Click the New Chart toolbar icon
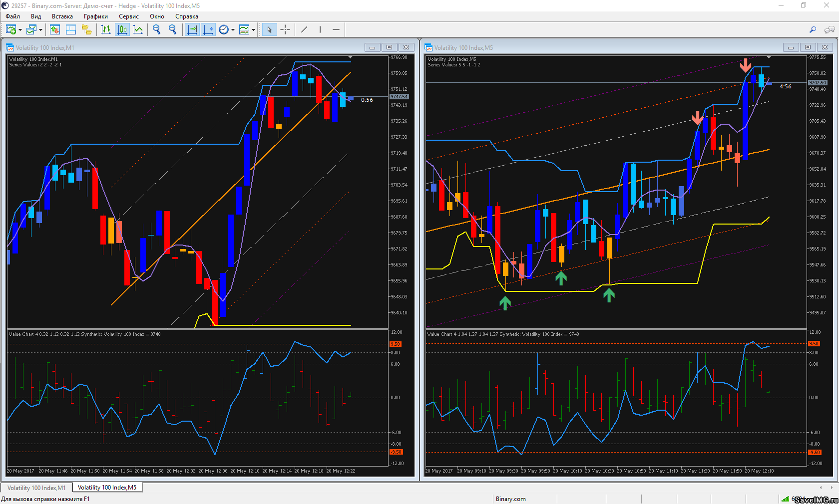The width and height of the screenshot is (839, 504). tap(10, 30)
